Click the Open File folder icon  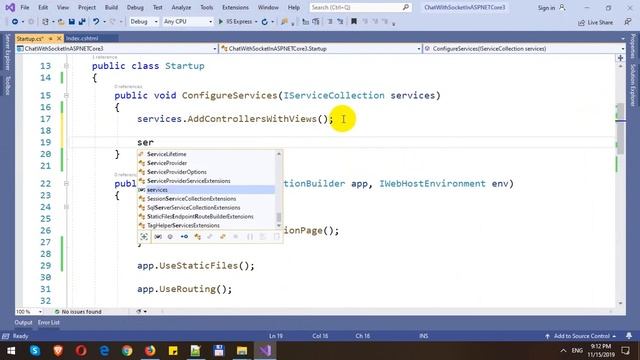[x=61, y=22]
